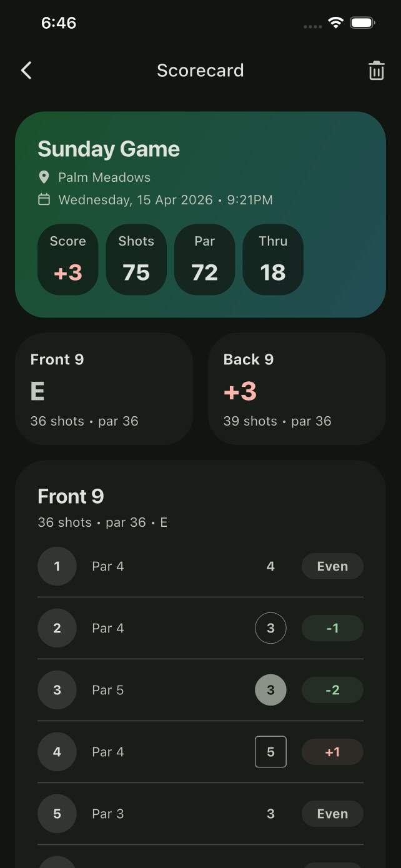Expand the Front 9 summary card
The height and width of the screenshot is (868, 401).
[104, 389]
